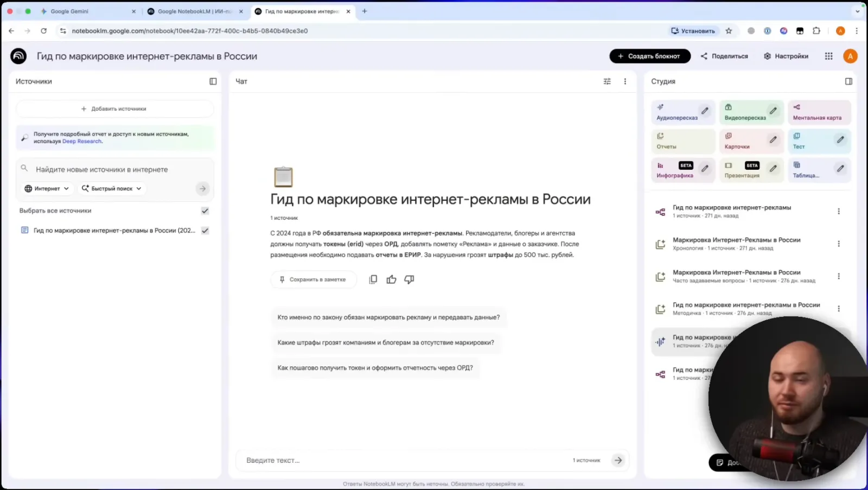This screenshot has width=868, height=490.
Task: Select the suggested question about штрафы
Action: click(x=386, y=342)
